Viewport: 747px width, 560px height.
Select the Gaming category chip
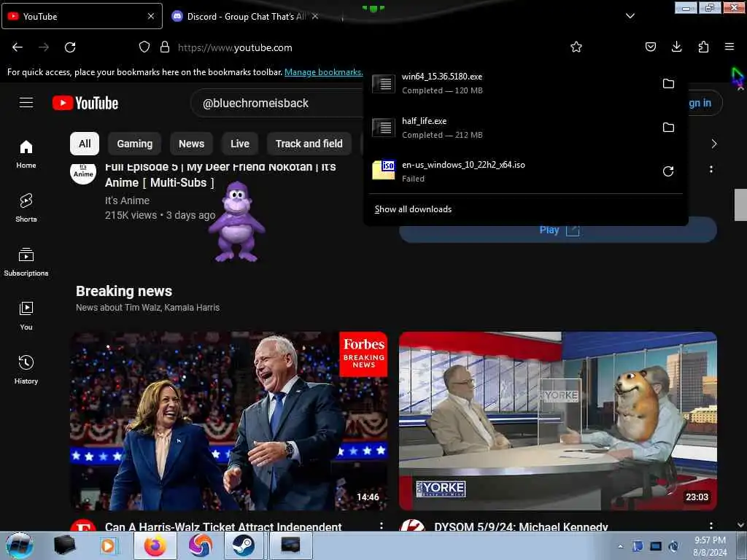[x=135, y=144]
